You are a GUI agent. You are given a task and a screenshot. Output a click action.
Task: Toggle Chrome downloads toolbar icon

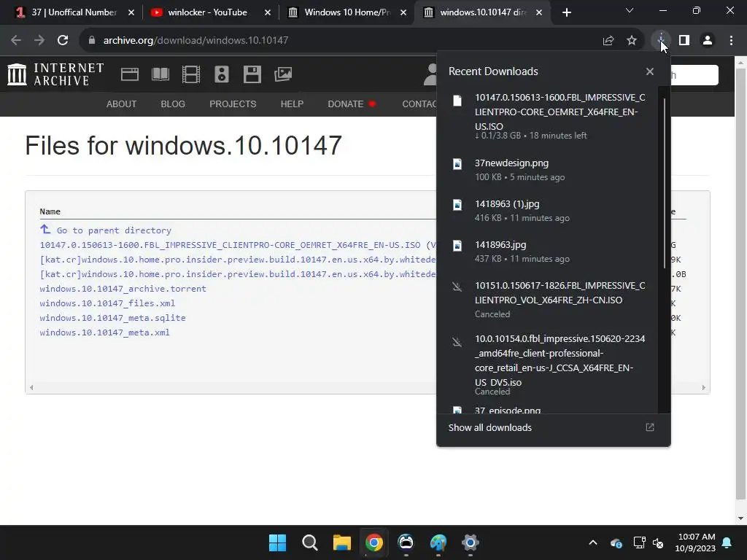click(x=661, y=41)
